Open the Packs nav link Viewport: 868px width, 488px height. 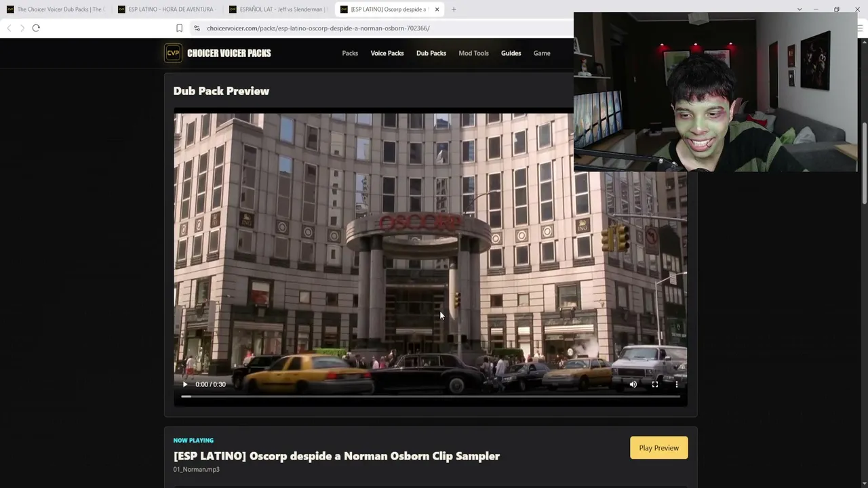[x=350, y=53]
